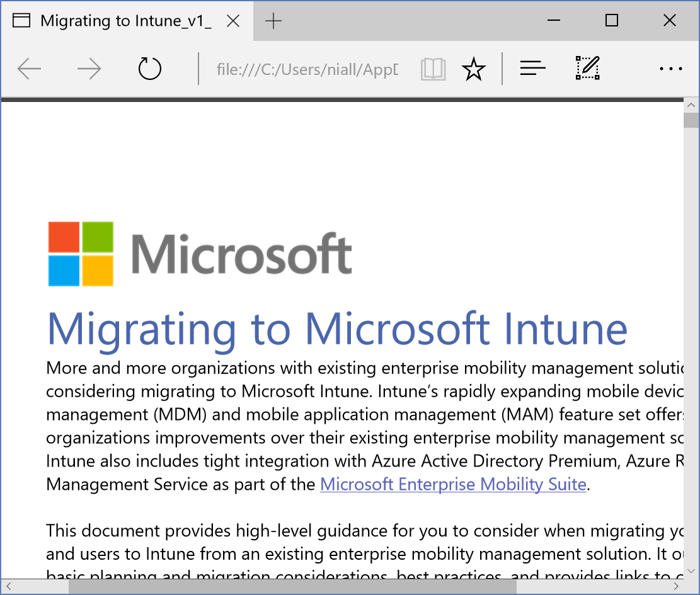The width and height of the screenshot is (700, 595).
Task: Open Reading view book icon
Action: tap(433, 69)
